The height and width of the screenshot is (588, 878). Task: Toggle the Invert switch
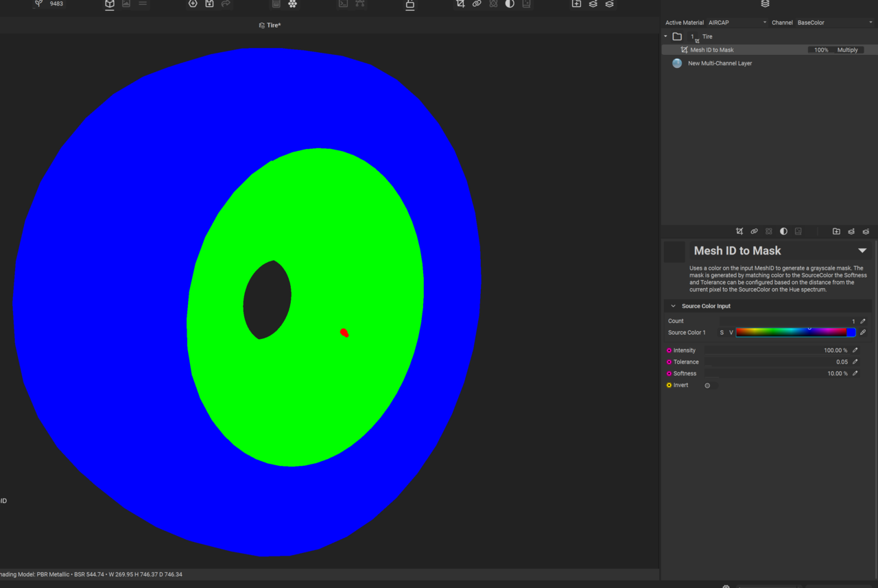pos(709,386)
